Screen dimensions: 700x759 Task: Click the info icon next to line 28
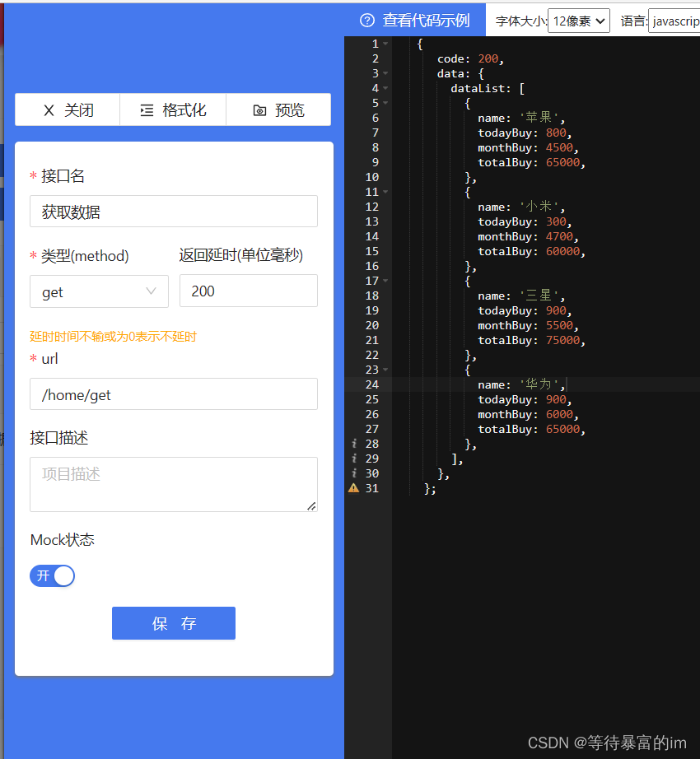pyautogui.click(x=353, y=444)
